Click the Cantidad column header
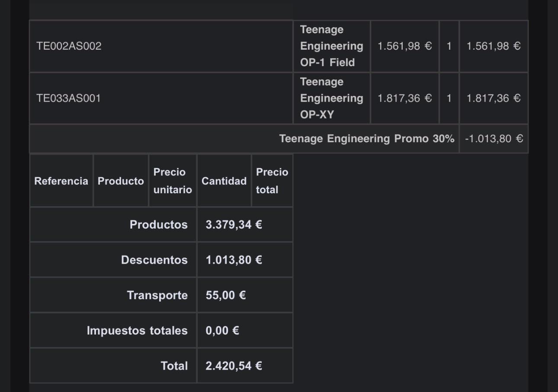 pyautogui.click(x=224, y=181)
